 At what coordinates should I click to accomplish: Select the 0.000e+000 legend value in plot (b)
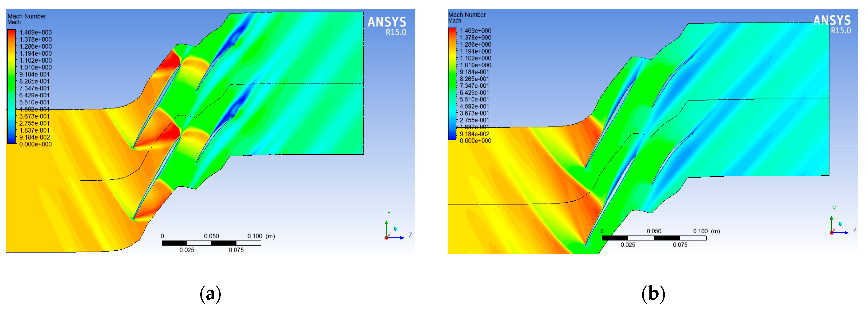475,141
